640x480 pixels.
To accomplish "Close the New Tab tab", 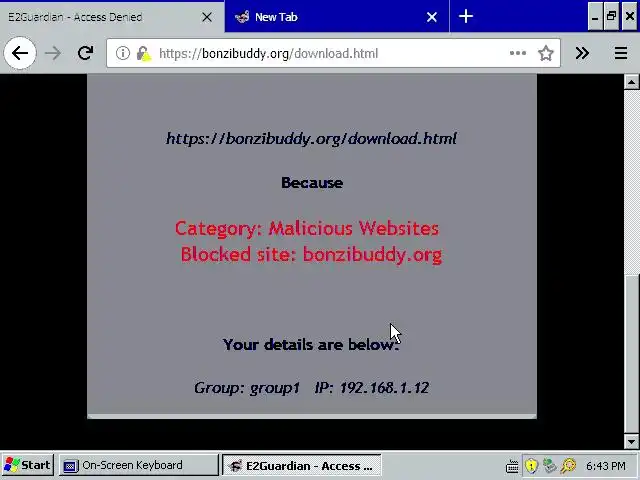I will [x=431, y=17].
